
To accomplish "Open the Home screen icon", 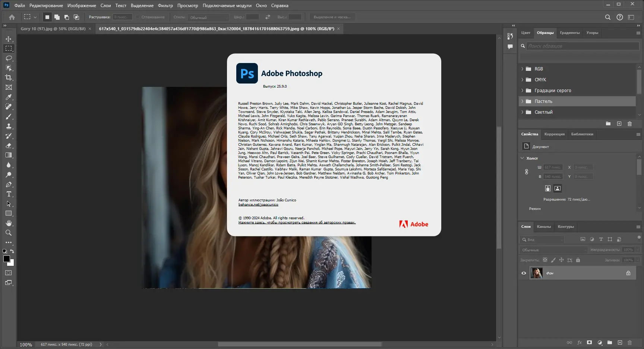I will click(12, 17).
